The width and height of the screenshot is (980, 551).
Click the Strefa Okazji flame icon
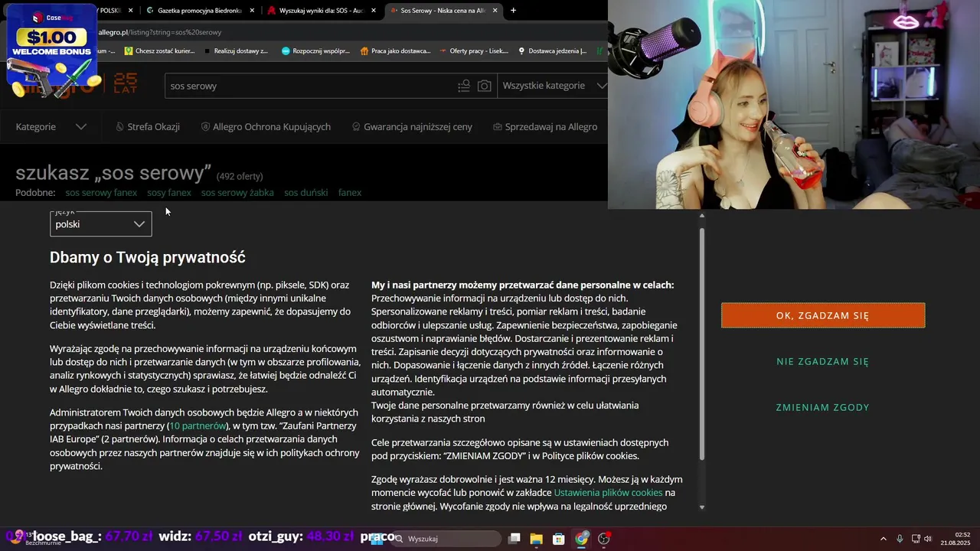coord(119,127)
